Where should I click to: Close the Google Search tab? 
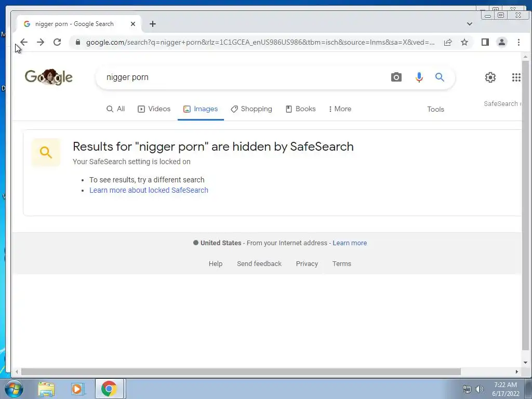coord(133,24)
